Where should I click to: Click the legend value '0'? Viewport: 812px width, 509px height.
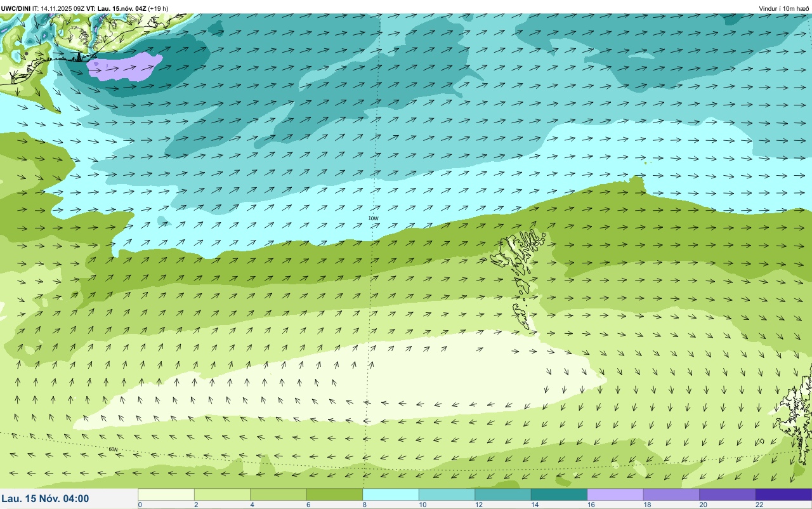pos(140,505)
